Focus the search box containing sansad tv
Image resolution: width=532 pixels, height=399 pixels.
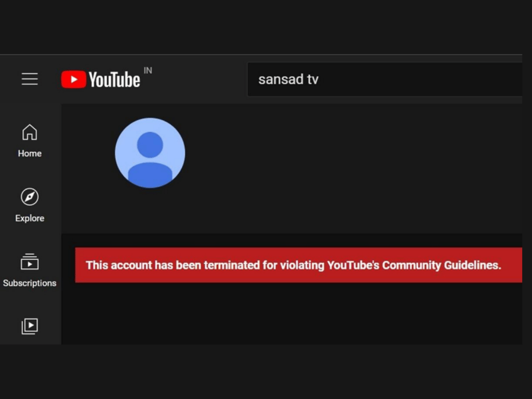pyautogui.click(x=385, y=79)
